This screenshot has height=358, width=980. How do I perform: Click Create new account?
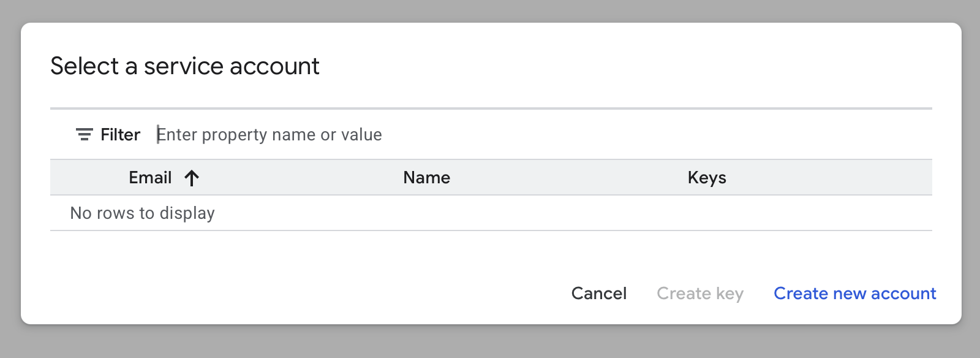point(855,294)
